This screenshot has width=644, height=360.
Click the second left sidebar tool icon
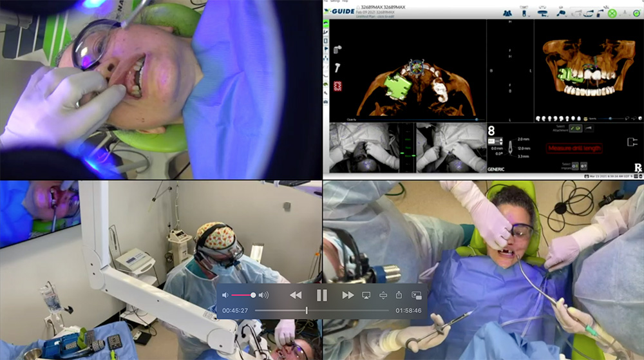(326, 32)
